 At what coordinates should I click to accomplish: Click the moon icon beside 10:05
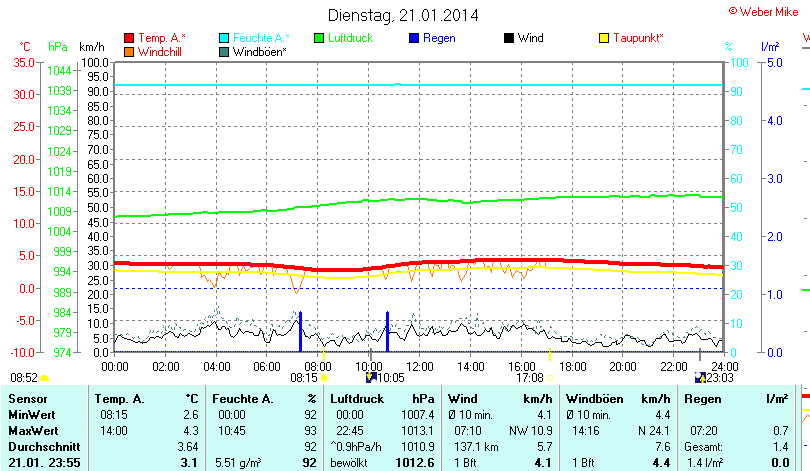click(371, 378)
